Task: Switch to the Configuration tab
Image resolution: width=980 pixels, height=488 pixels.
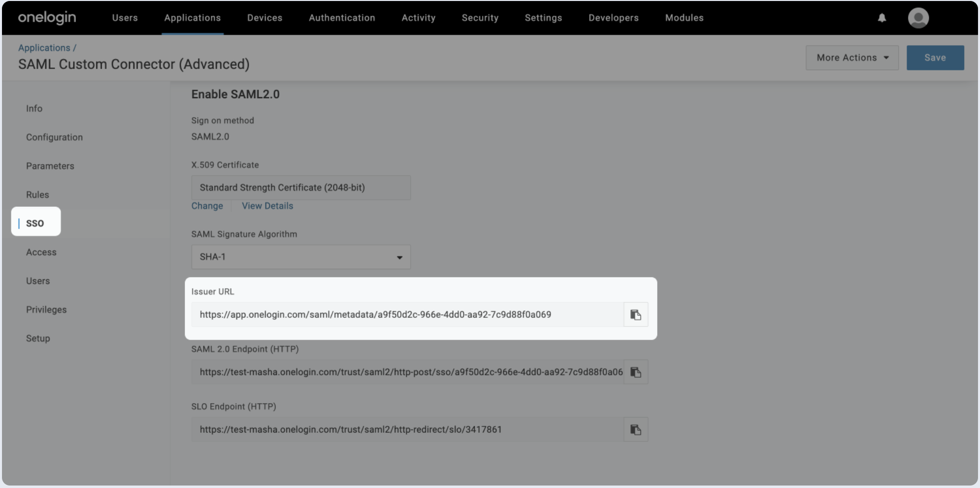Action: point(55,137)
